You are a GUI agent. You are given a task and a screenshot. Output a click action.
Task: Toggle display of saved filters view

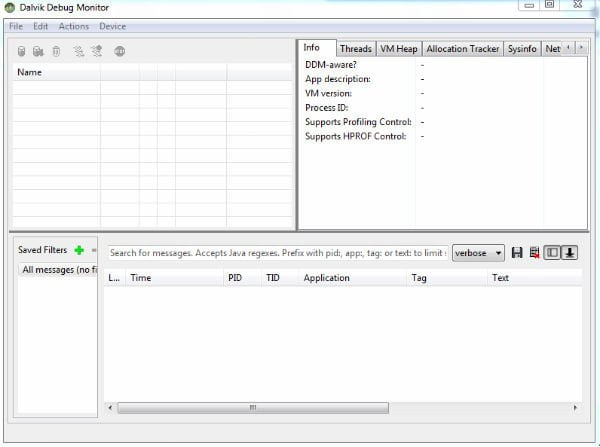pos(552,253)
